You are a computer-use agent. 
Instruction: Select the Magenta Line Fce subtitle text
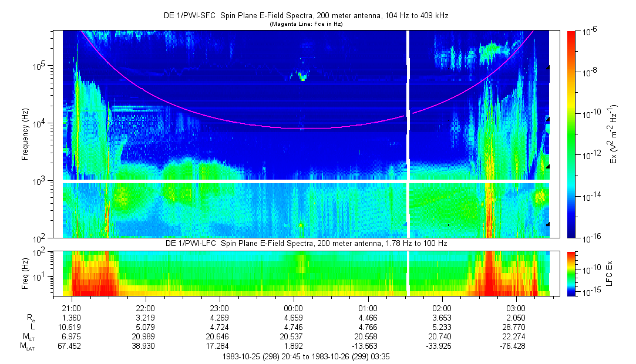click(305, 24)
